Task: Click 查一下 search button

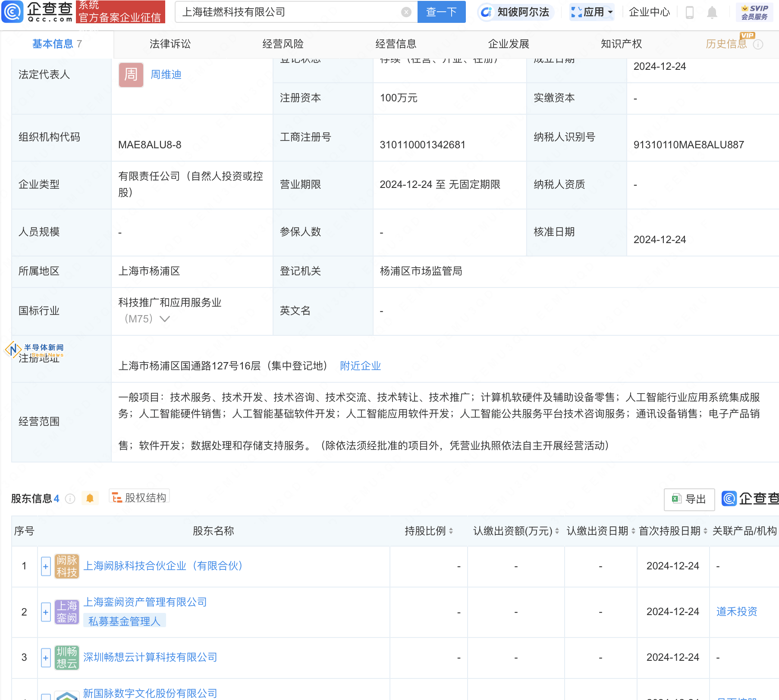Action: 442,12
